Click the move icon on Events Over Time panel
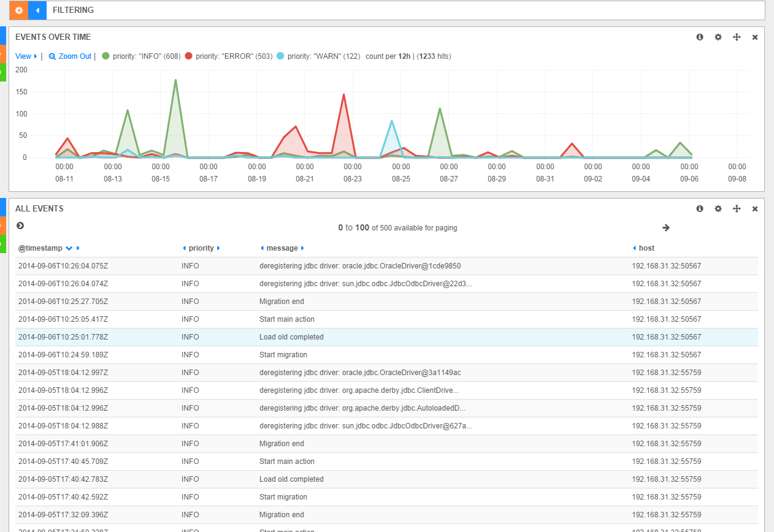774x532 pixels. 737,37
